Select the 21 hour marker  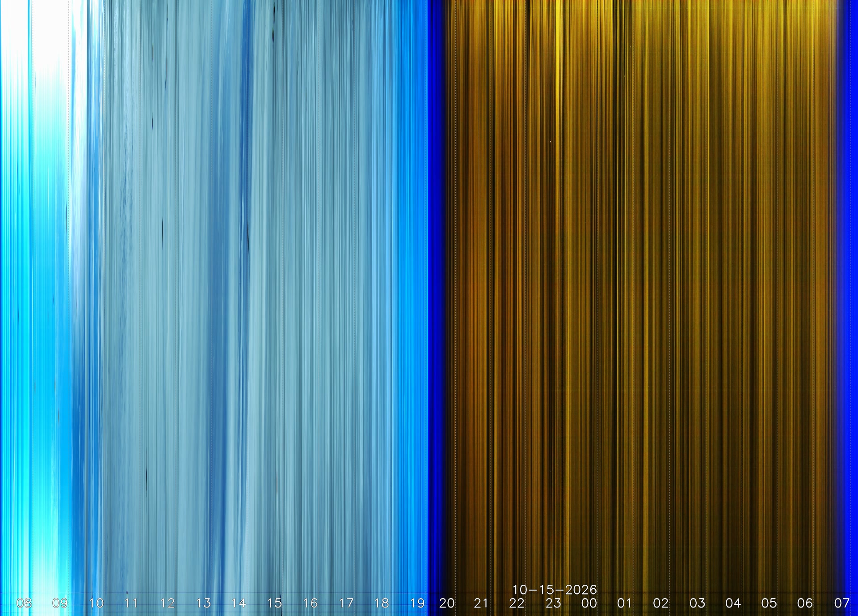pyautogui.click(x=481, y=603)
